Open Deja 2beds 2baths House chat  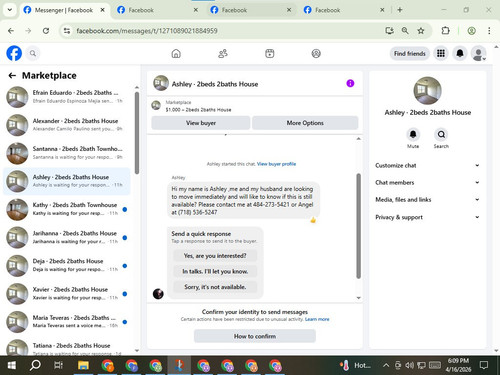pyautogui.click(x=67, y=265)
